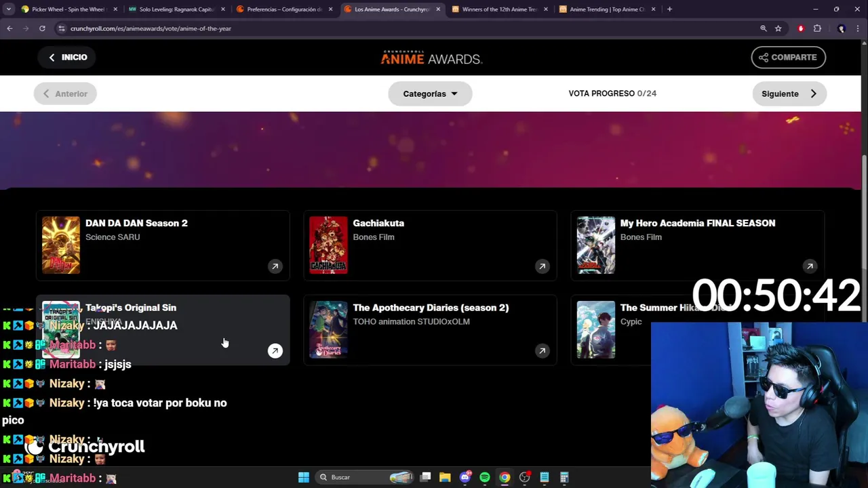
Task: Click 'The Apothecary Diaries (season 2)' title
Action: (431, 308)
